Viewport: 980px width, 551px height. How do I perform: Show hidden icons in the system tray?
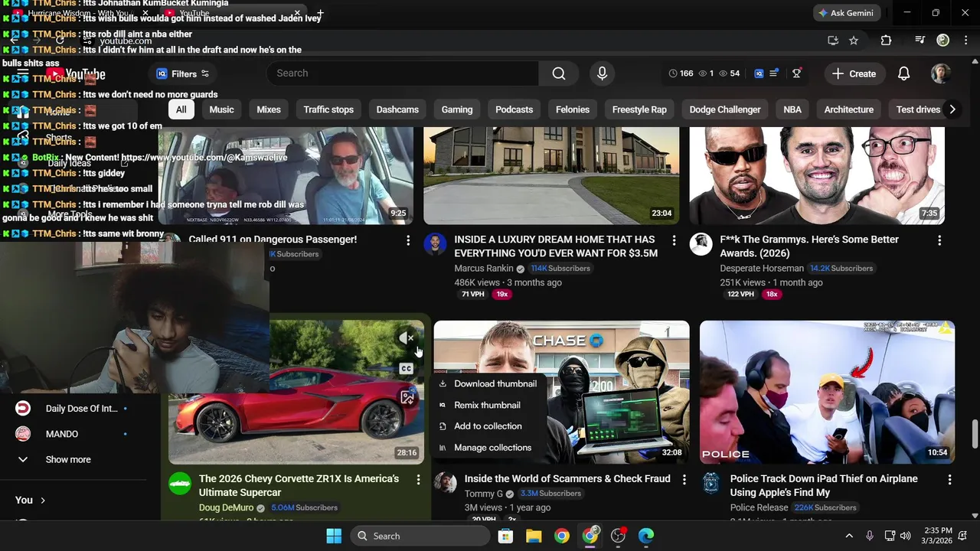848,536
